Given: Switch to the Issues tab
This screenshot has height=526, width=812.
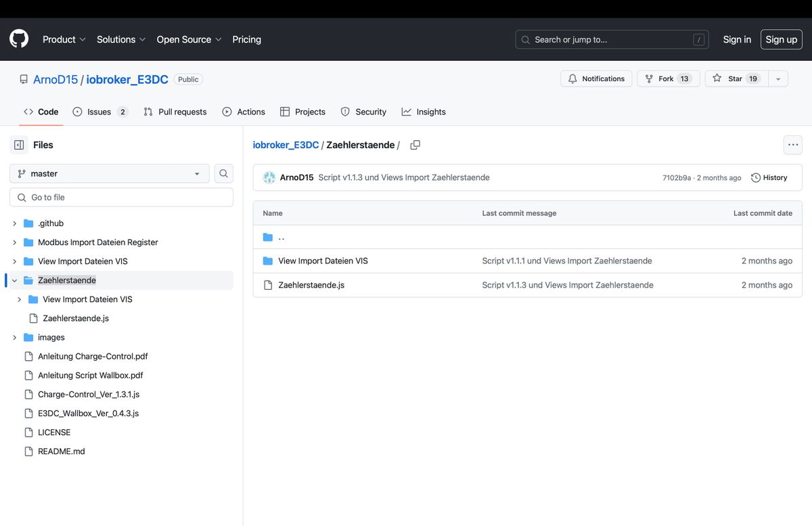Looking at the screenshot, I should [x=100, y=112].
